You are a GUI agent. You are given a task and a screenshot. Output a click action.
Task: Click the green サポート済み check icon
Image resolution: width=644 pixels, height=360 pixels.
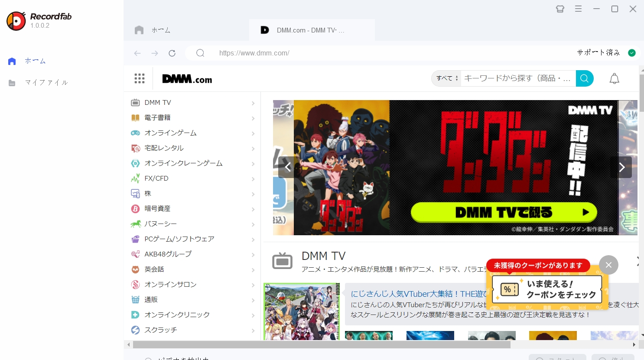(x=632, y=53)
